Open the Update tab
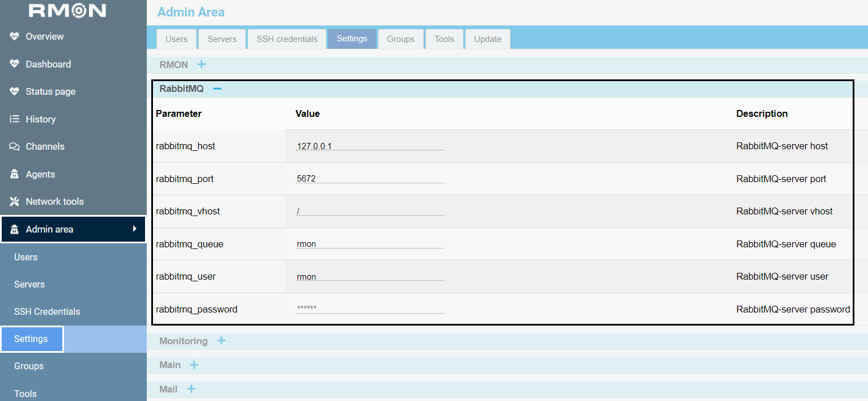 [x=487, y=39]
